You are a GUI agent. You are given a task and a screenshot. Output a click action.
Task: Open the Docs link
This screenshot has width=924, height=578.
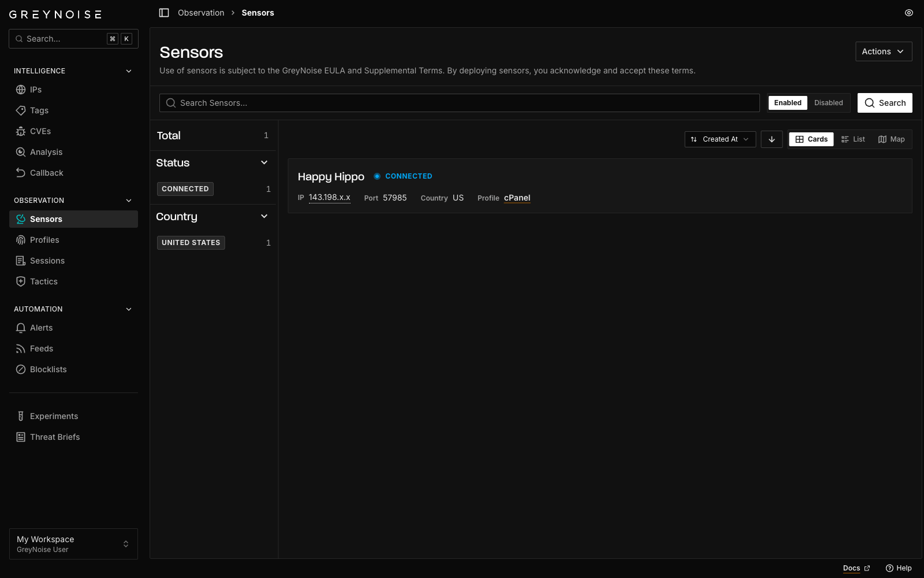coord(856,568)
